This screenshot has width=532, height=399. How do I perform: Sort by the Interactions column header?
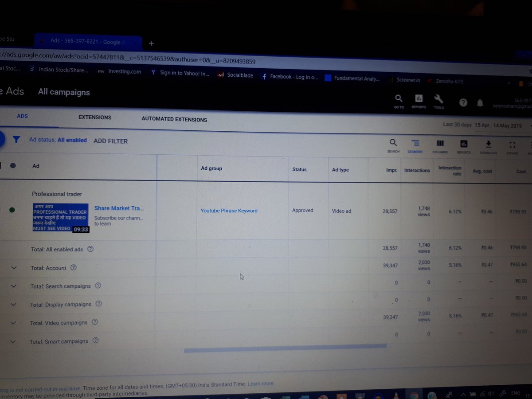pyautogui.click(x=417, y=170)
